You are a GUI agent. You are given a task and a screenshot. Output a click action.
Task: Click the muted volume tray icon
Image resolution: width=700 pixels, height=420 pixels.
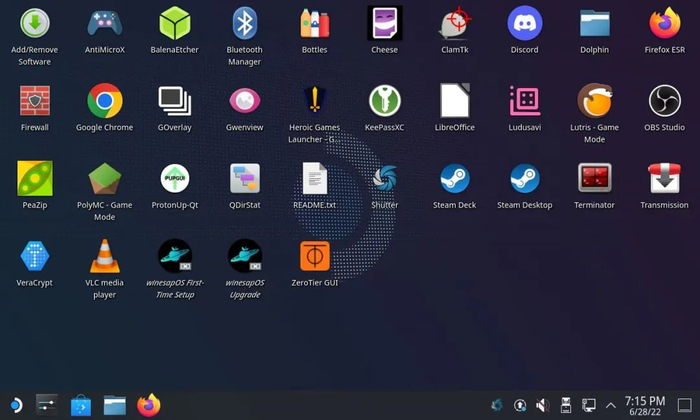pos(542,405)
